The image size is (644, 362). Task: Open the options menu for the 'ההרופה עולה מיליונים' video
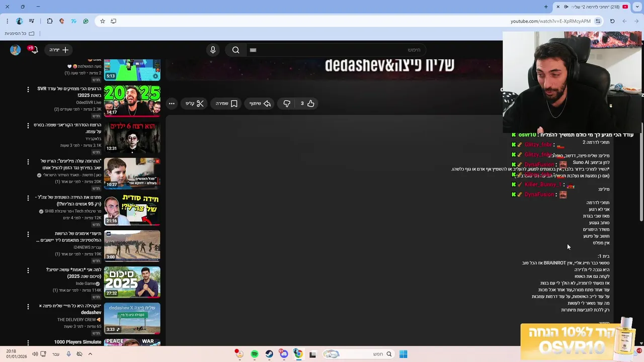click(28, 161)
